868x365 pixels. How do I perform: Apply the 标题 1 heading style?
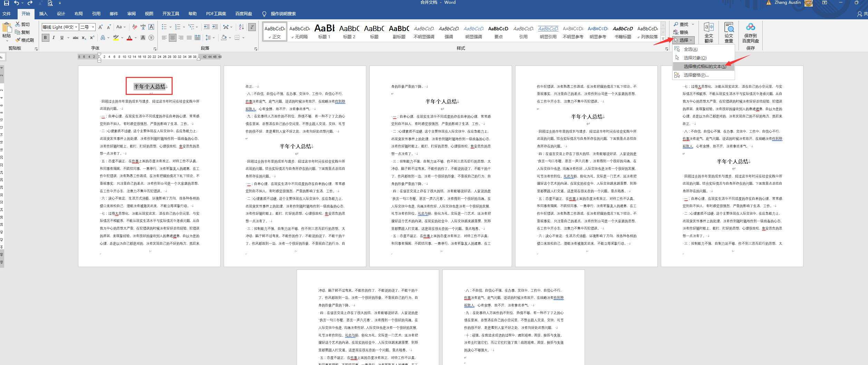tap(324, 31)
